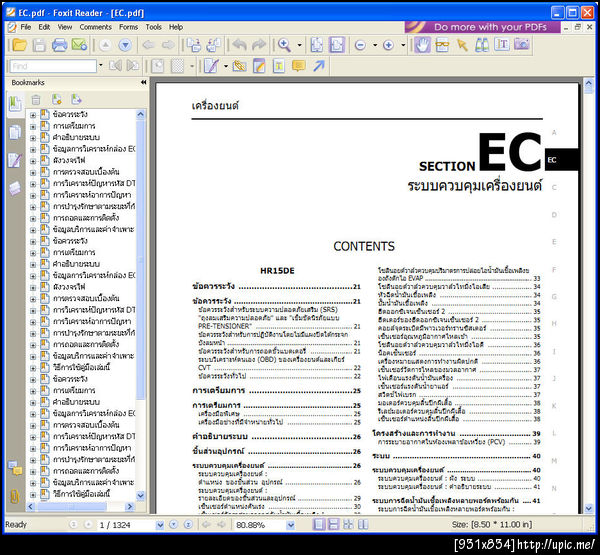Click the purple Zoom In magnifier tool

click(284, 45)
